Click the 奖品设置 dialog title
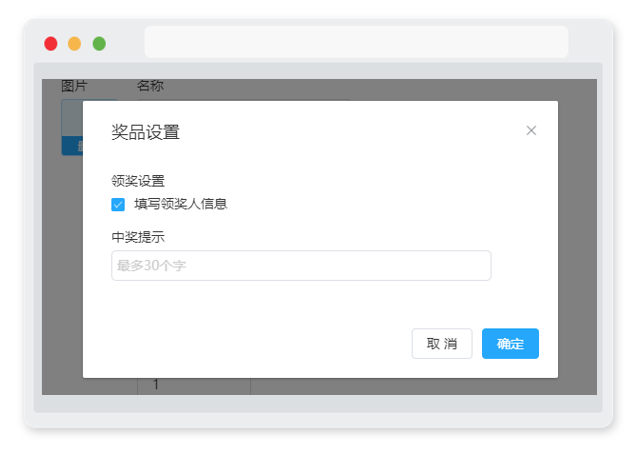 146,132
